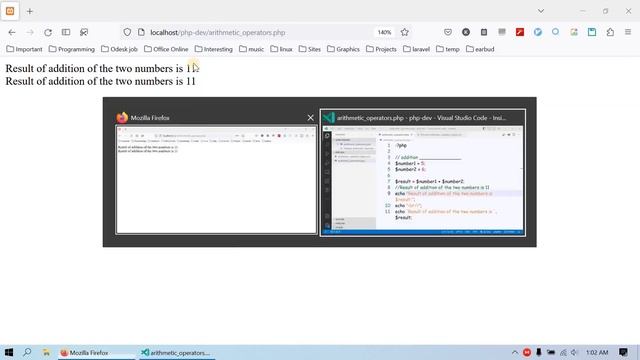
Task: Open the red square extension icon
Action: pyautogui.click(x=520, y=32)
